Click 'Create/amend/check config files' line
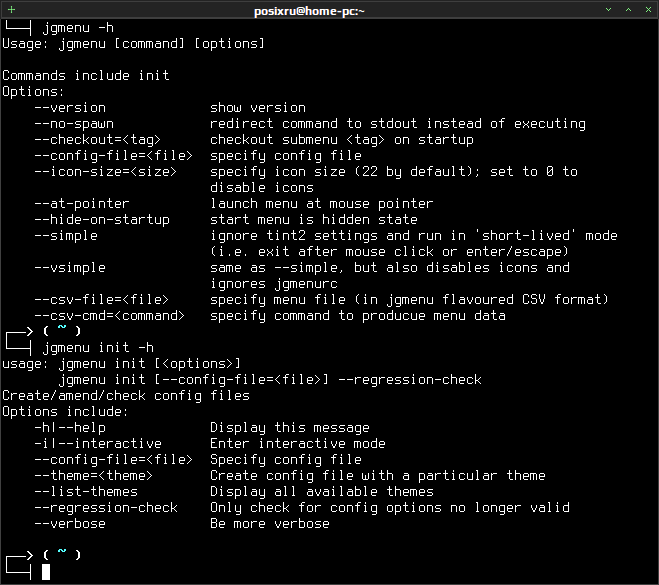The height and width of the screenshot is (585, 659). (x=126, y=396)
